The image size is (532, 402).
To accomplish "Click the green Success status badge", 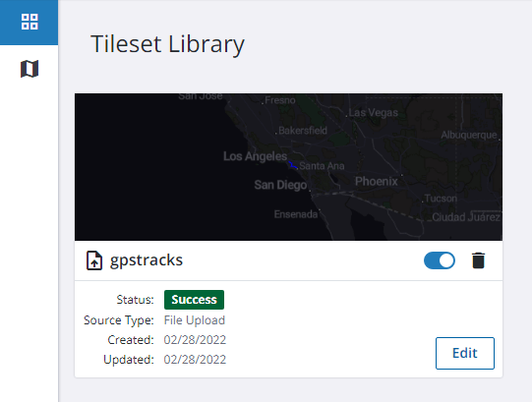I will pos(194,300).
